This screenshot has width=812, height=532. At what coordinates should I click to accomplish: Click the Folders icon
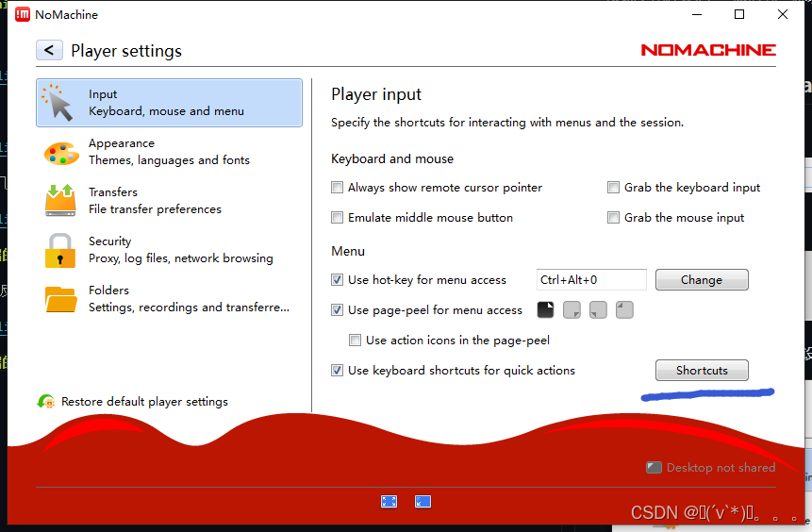tap(60, 299)
